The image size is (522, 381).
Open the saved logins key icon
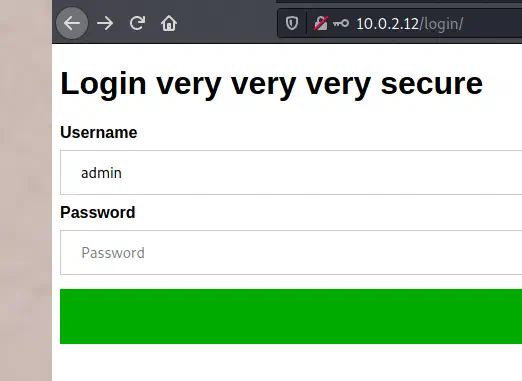(x=341, y=23)
